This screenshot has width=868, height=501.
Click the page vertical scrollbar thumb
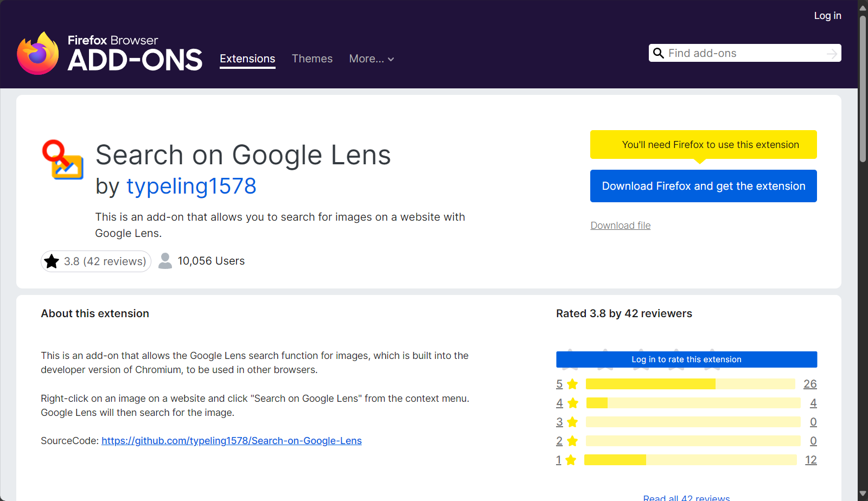pyautogui.click(x=863, y=88)
